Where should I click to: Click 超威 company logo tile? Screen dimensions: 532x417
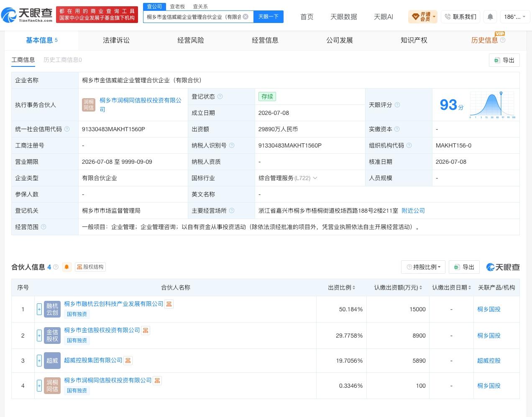tap(52, 361)
